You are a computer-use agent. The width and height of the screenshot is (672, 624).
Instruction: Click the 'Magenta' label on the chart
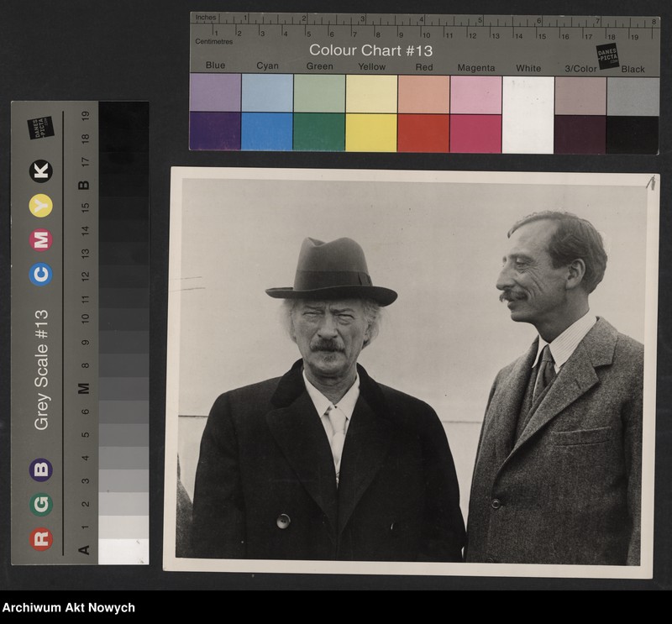coord(476,68)
